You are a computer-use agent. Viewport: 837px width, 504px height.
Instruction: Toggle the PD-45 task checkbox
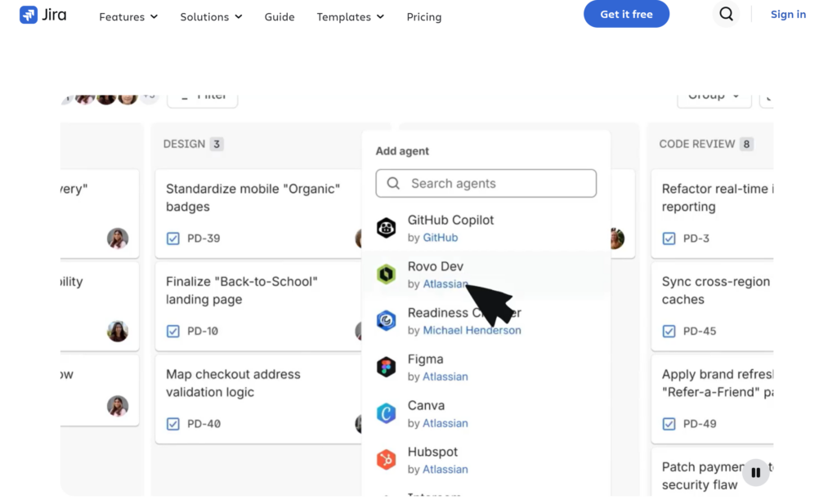[669, 331]
